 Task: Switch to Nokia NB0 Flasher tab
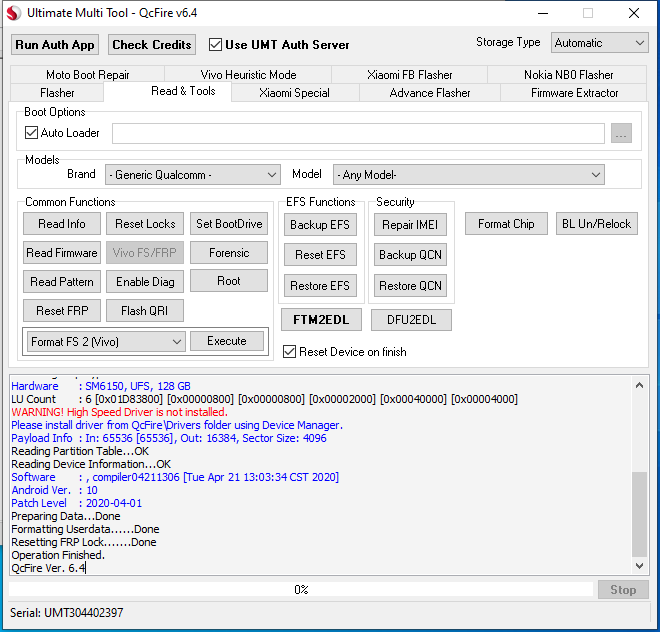pyautogui.click(x=568, y=75)
